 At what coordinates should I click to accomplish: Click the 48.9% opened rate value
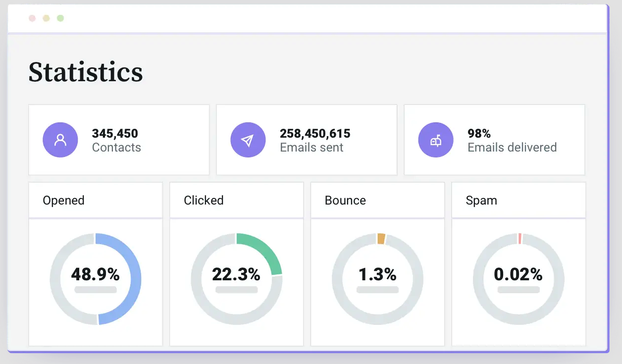coord(95,274)
